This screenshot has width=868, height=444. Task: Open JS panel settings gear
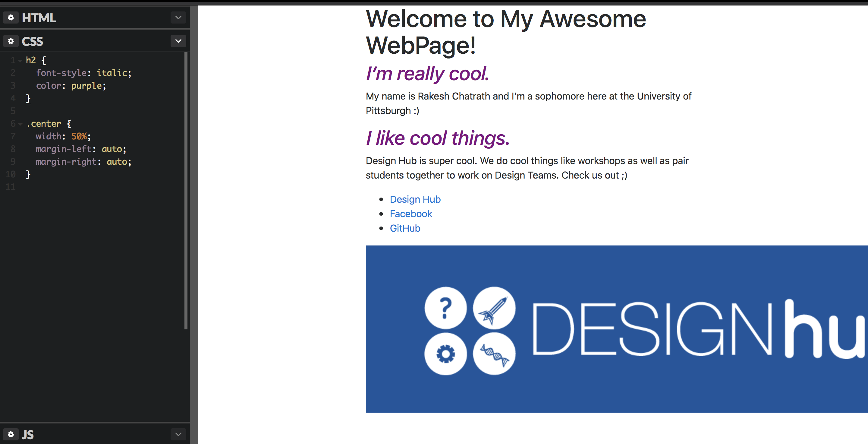(11, 434)
